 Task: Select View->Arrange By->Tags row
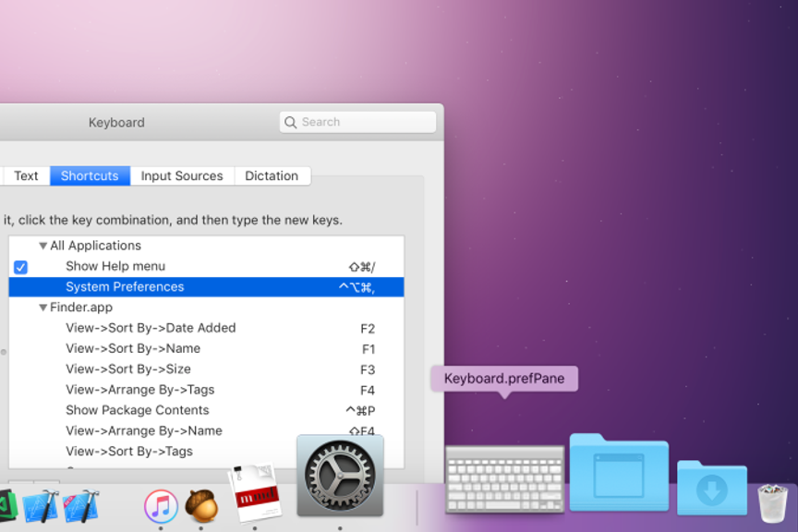207,390
